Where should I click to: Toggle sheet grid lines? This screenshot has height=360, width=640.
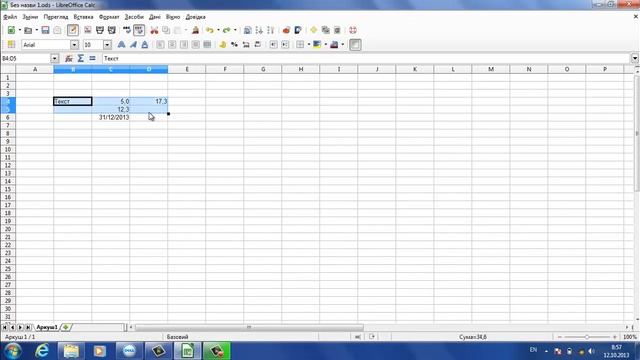point(355,44)
